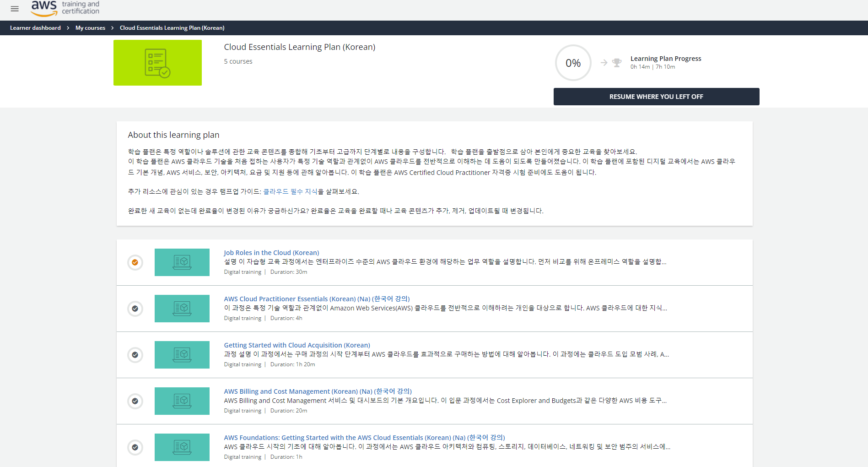Click the status check icon for AWS Billing and Cost Management

point(135,401)
